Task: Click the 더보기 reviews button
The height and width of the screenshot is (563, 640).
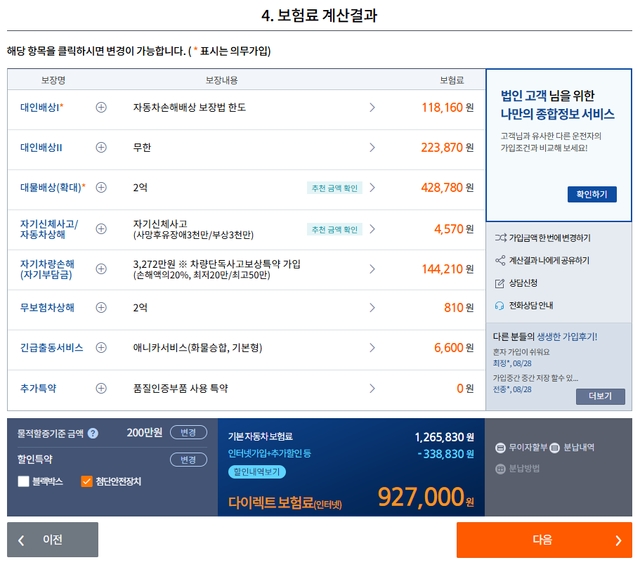Action: (x=600, y=396)
